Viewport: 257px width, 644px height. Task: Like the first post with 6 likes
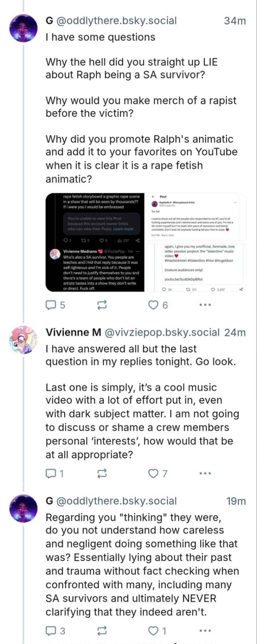click(x=154, y=305)
